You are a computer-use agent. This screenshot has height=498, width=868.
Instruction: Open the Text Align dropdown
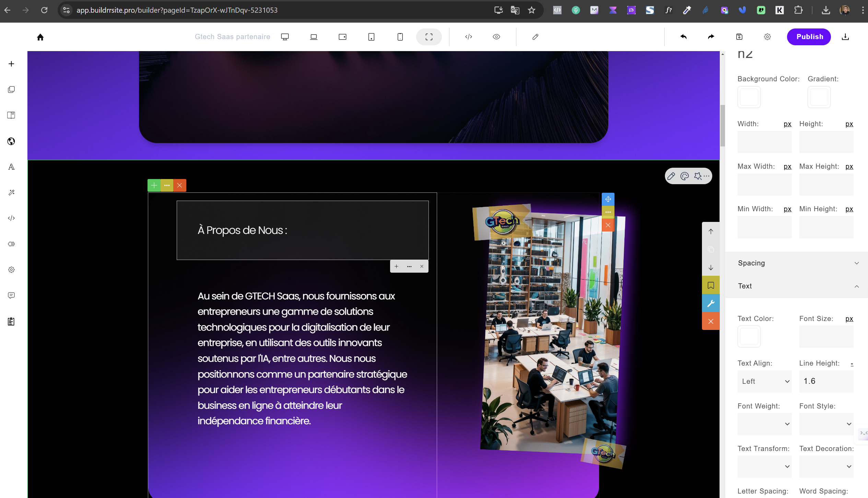pyautogui.click(x=765, y=381)
